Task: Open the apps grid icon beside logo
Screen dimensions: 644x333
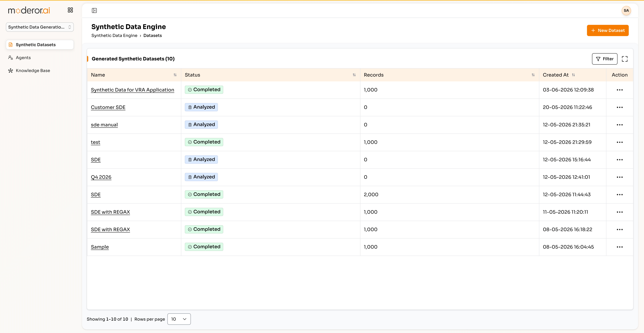Action: tap(70, 10)
